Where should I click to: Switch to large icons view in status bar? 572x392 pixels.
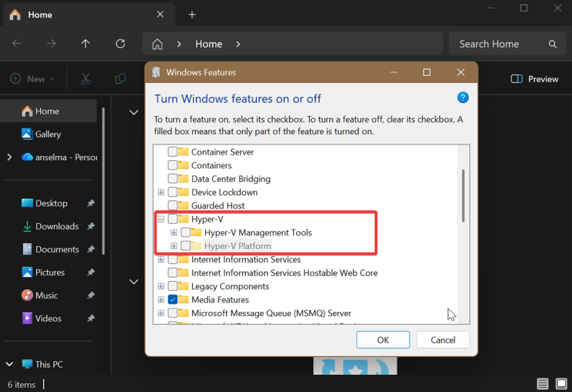[561, 384]
